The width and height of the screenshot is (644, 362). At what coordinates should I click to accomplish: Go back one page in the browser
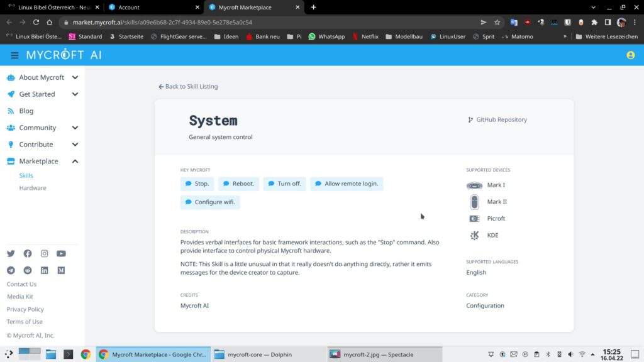(x=9, y=22)
